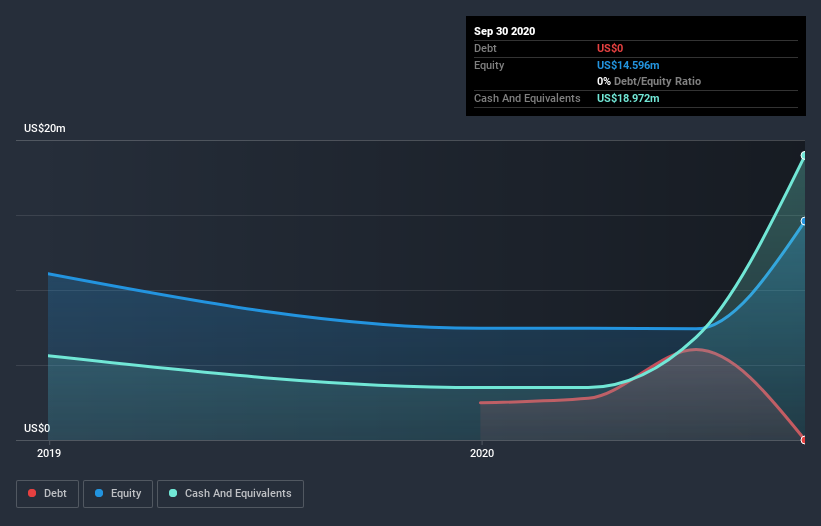The width and height of the screenshot is (821, 526).
Task: Click the 2019 x-axis label
Action: click(x=49, y=453)
